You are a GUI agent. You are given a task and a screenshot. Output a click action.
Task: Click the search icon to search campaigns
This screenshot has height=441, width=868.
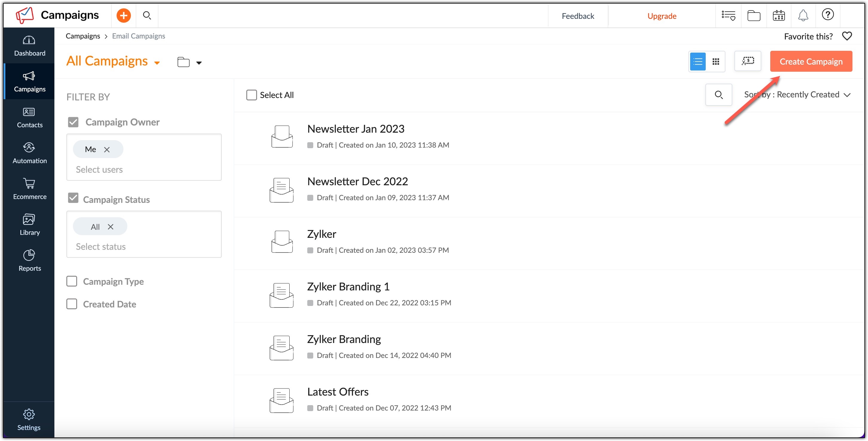(719, 94)
